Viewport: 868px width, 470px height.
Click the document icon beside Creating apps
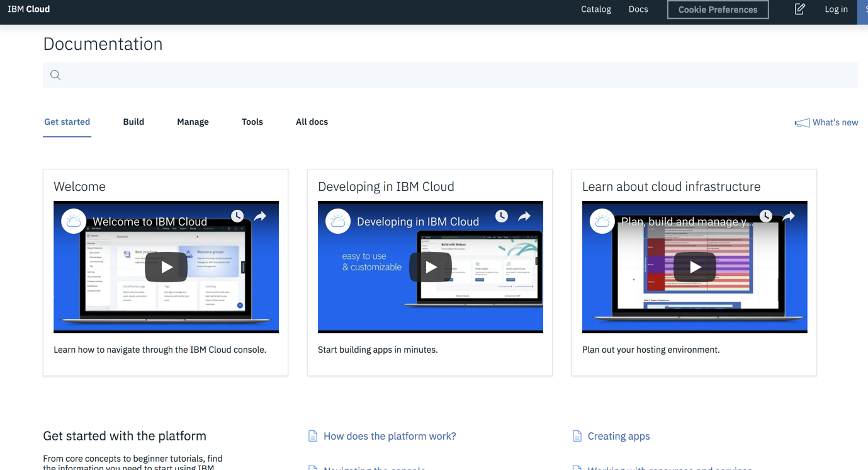pyautogui.click(x=577, y=435)
